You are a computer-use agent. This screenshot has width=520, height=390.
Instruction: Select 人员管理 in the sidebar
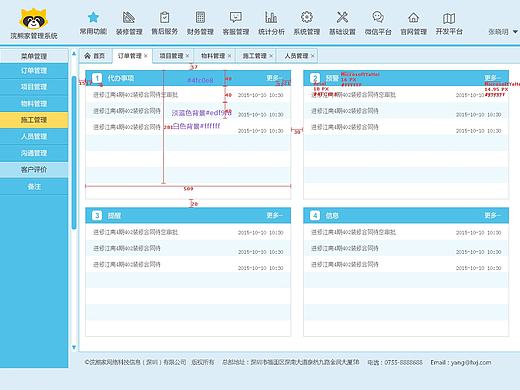pos(34,136)
